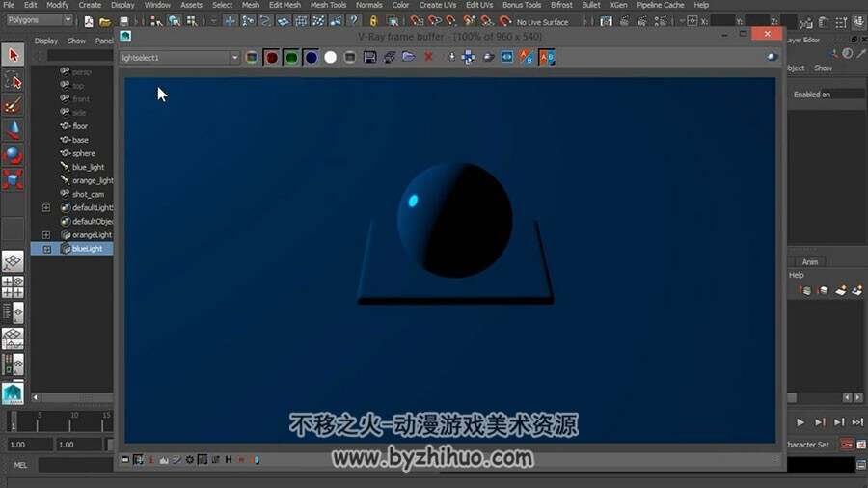Click the lock selection padlock icon
The height and width of the screenshot is (488, 868).
click(373, 21)
